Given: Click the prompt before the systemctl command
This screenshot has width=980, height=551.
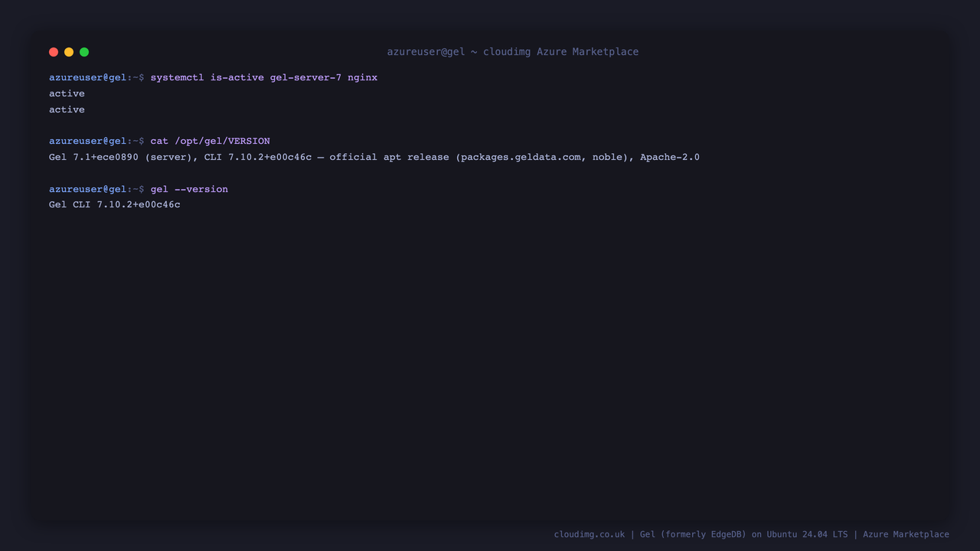Looking at the screenshot, I should click(x=96, y=77).
